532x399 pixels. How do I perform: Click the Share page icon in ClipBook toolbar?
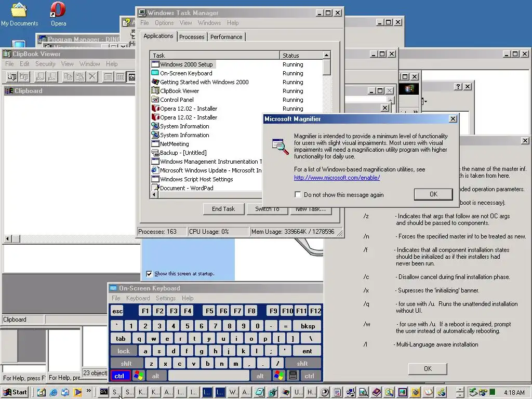pos(40,77)
